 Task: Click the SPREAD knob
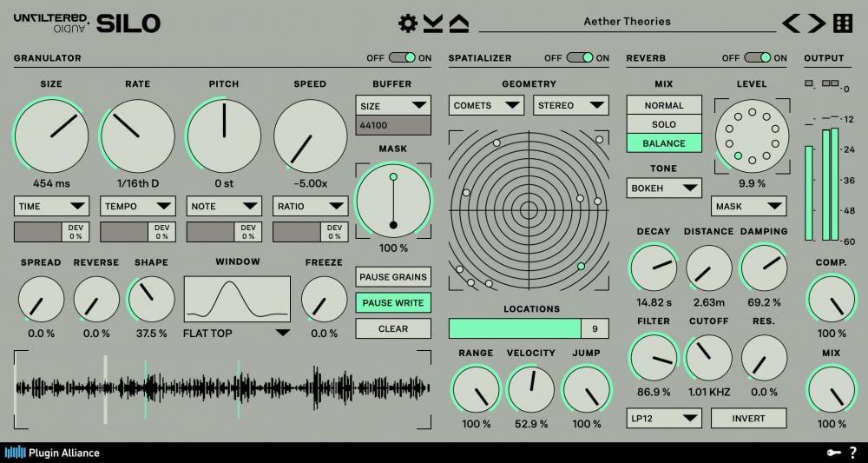pyautogui.click(x=41, y=299)
